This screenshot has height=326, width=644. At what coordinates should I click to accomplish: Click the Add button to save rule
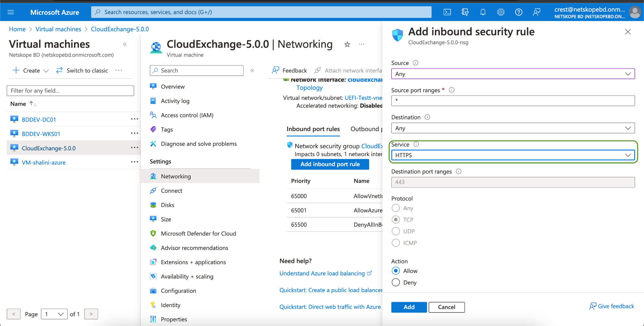point(409,307)
